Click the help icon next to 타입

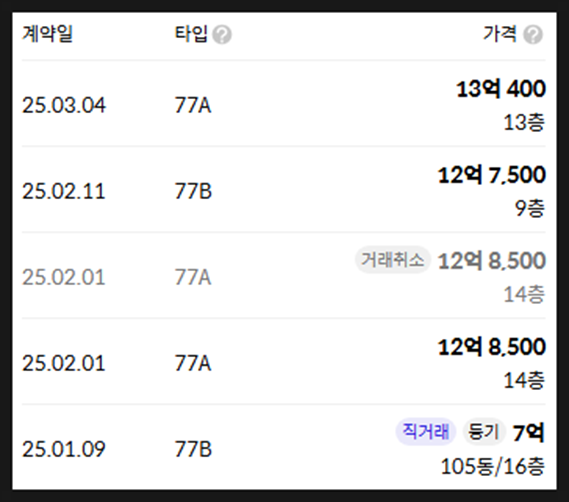[x=222, y=35]
